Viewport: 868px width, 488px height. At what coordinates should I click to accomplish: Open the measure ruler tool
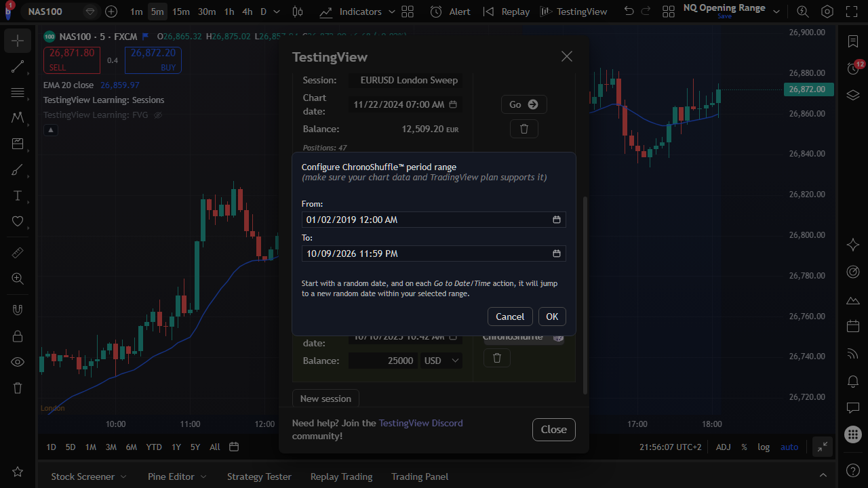point(18,252)
